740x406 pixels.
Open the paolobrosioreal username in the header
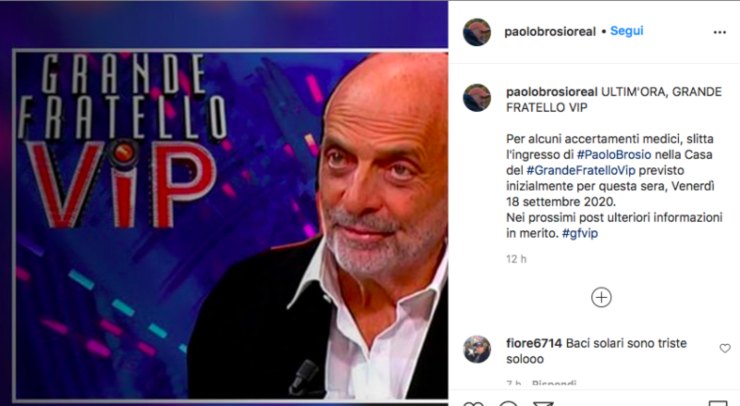click(550, 32)
